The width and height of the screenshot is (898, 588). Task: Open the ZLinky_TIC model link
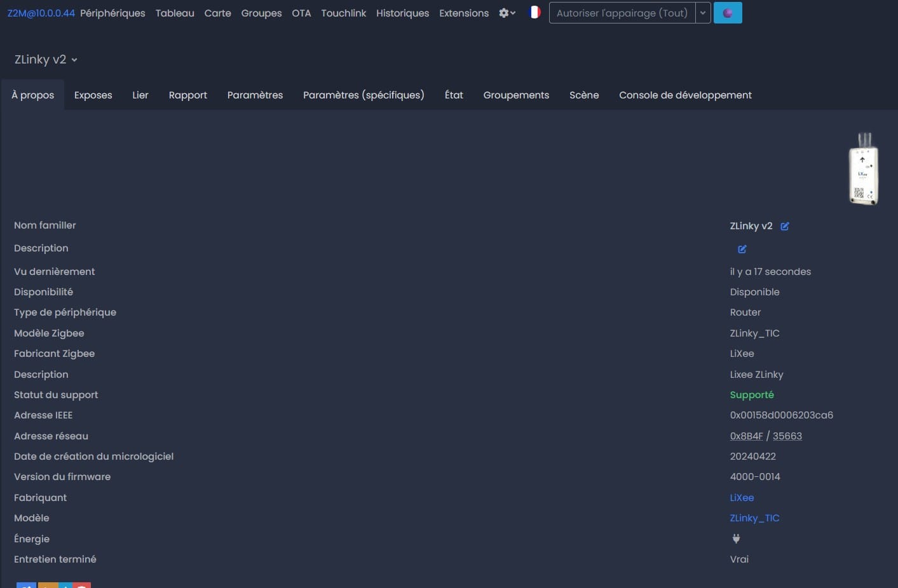tap(754, 518)
